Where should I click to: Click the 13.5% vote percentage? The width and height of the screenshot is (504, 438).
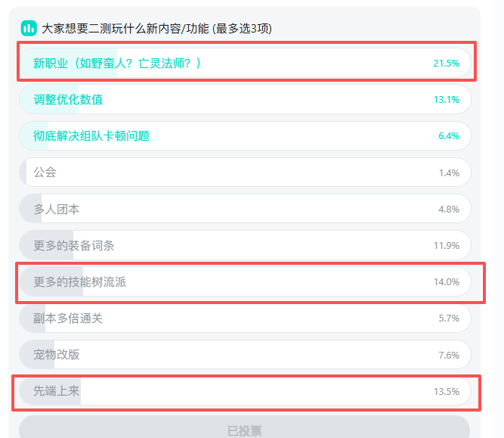446,391
